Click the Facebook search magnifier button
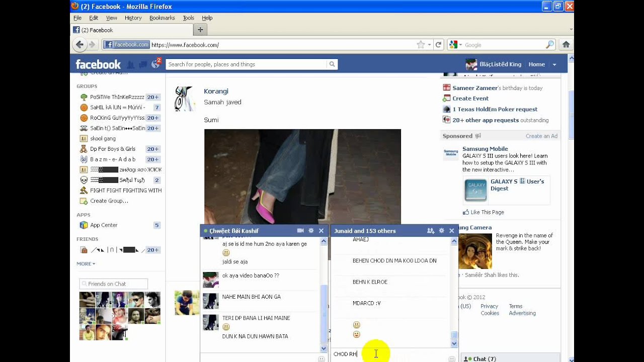This screenshot has width=644, height=362. pos(332,64)
